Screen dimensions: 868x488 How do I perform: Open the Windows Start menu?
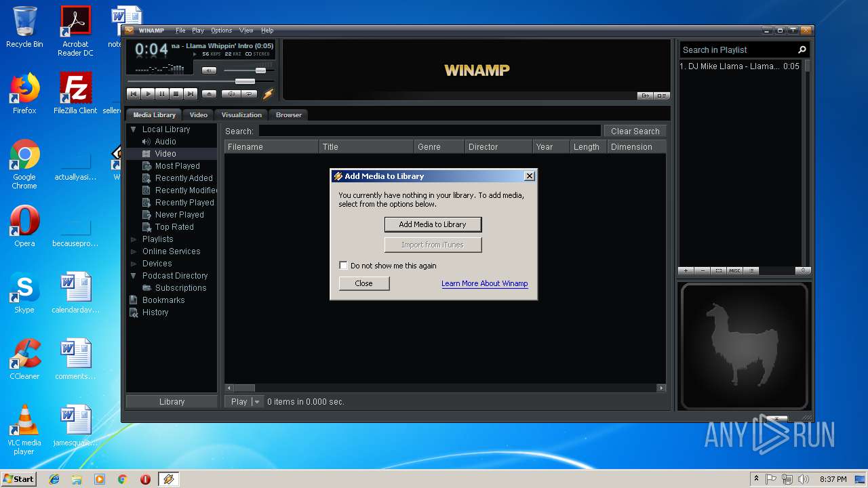pos(18,479)
